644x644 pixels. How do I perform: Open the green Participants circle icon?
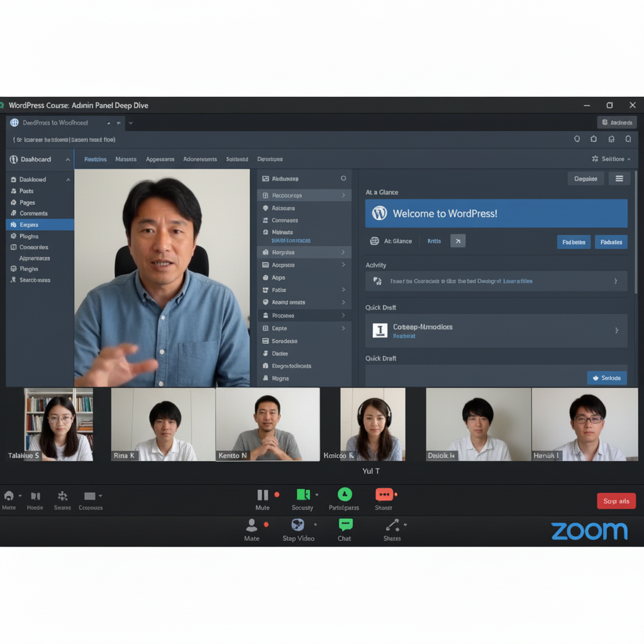click(x=345, y=494)
